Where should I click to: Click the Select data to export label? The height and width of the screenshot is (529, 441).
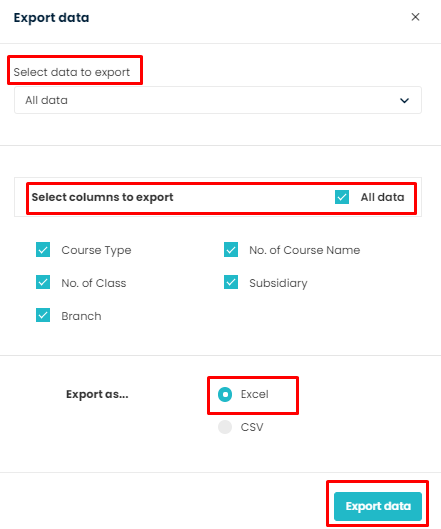point(72,72)
